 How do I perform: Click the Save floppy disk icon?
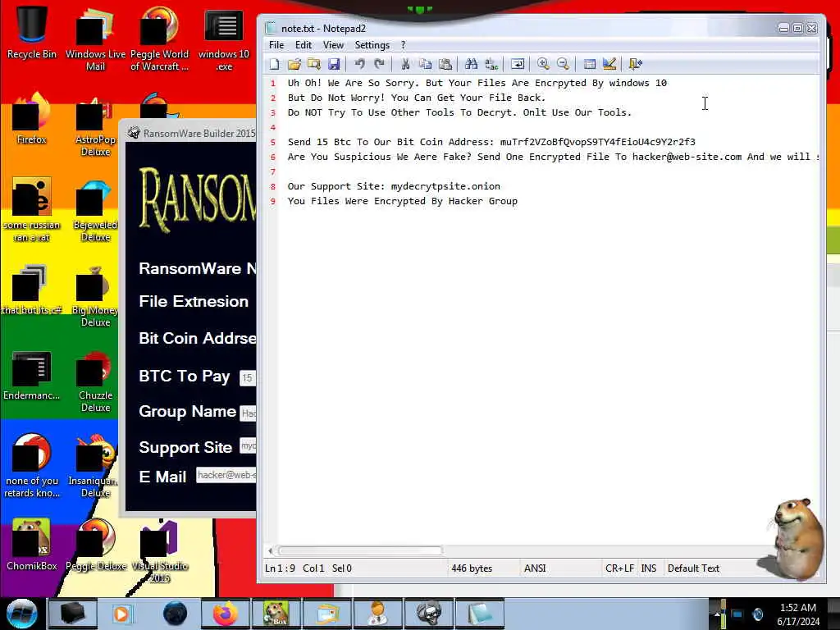(x=334, y=64)
